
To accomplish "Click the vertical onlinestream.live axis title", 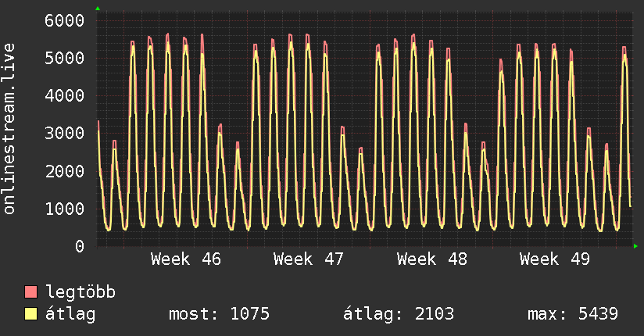I will coord(9,130).
